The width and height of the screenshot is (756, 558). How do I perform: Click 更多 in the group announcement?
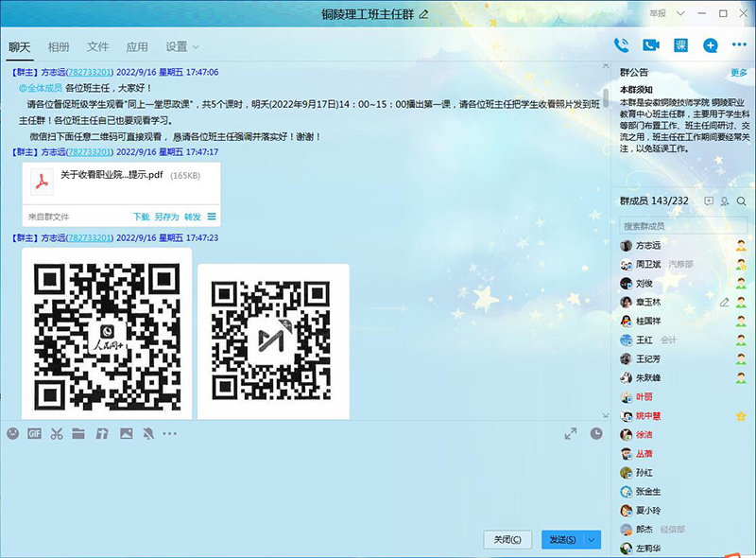coord(738,73)
